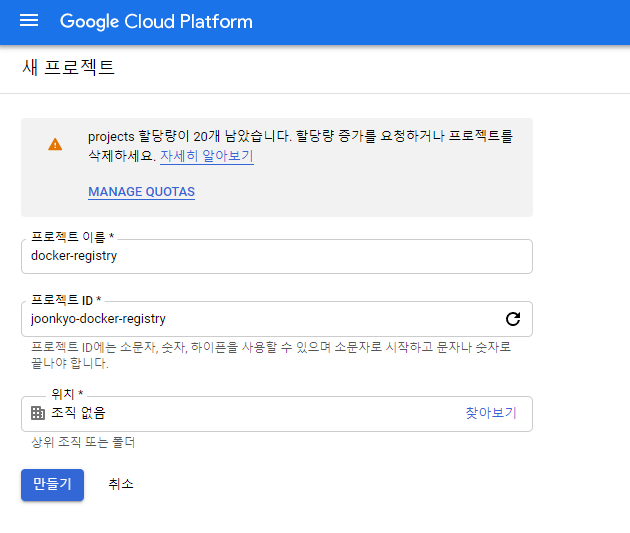The height and width of the screenshot is (533, 630).
Task: Regenerate project ID with refresh icon
Action: (x=513, y=319)
